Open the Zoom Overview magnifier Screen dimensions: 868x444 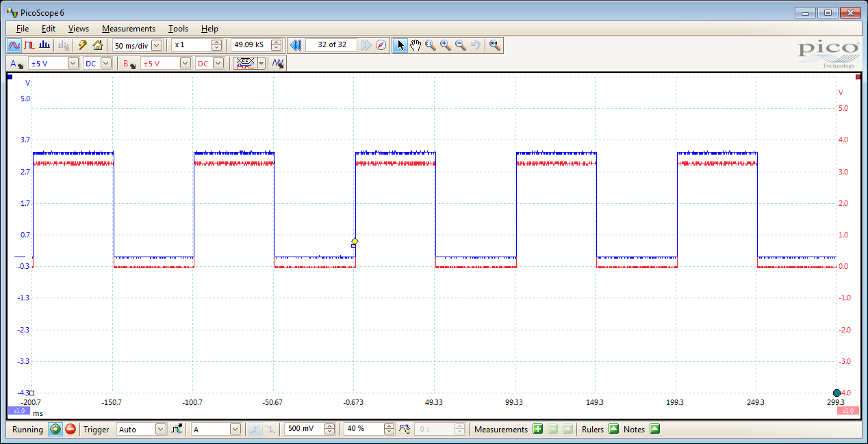pyautogui.click(x=494, y=44)
